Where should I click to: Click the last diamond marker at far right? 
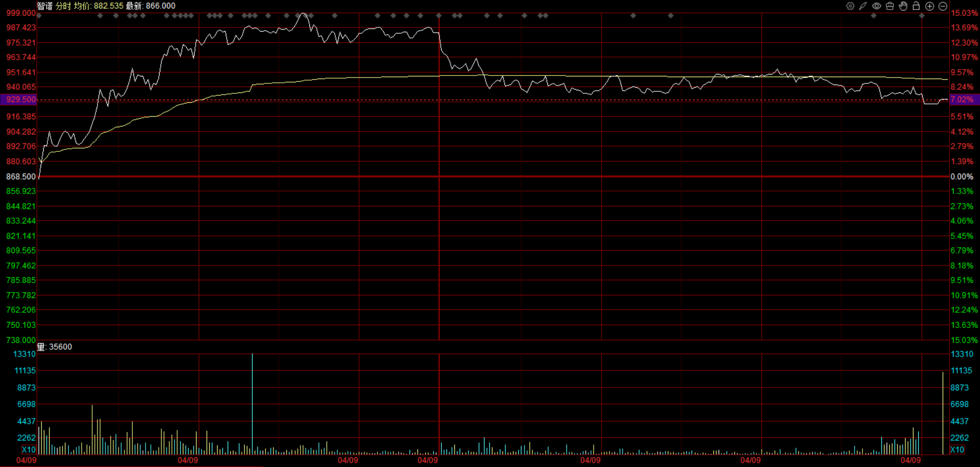click(921, 16)
